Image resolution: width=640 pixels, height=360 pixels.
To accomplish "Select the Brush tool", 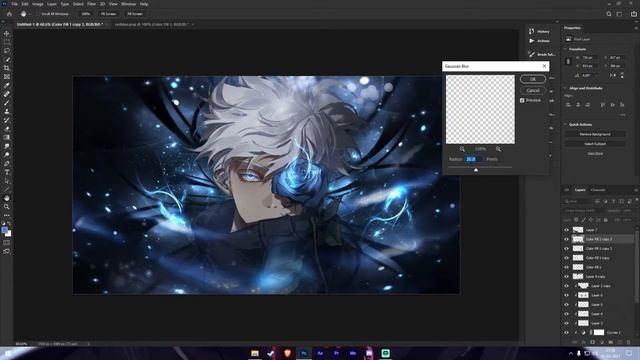I will (7, 102).
